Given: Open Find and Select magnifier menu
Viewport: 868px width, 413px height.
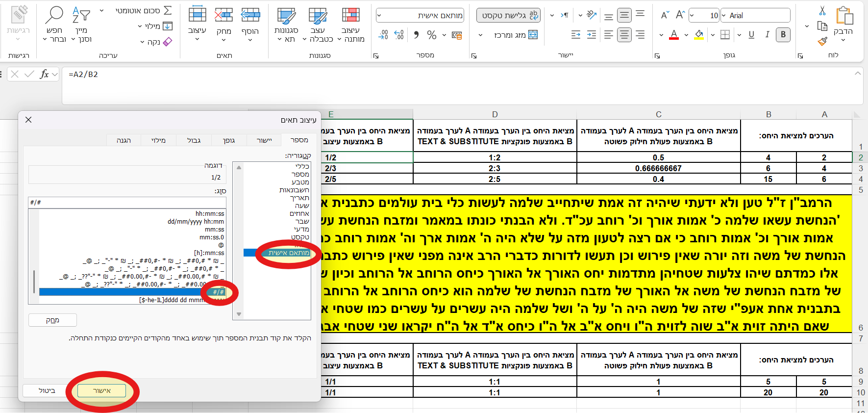Looking at the screenshot, I should coord(54,25).
